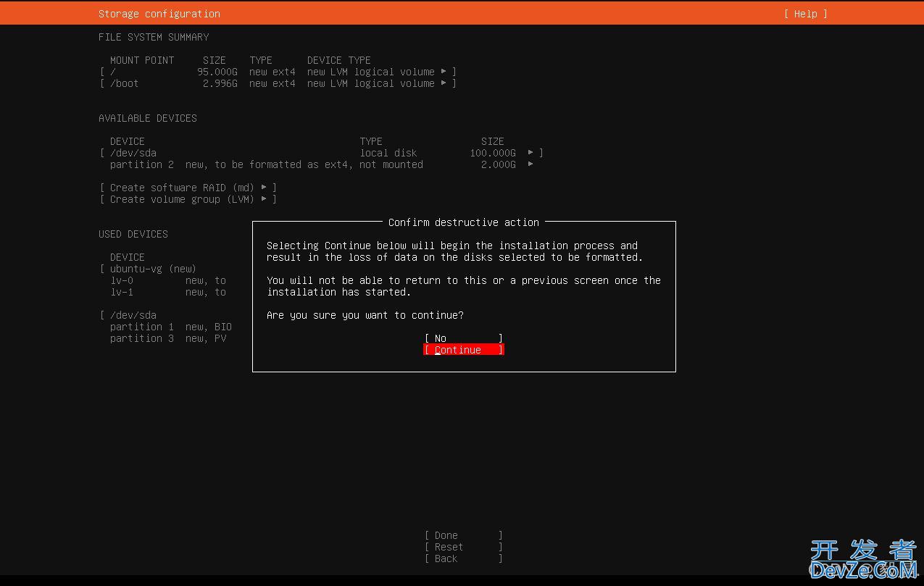This screenshot has height=586, width=924.
Task: Click the 'AVAILABLE DEVICES' heading
Action: tap(148, 118)
